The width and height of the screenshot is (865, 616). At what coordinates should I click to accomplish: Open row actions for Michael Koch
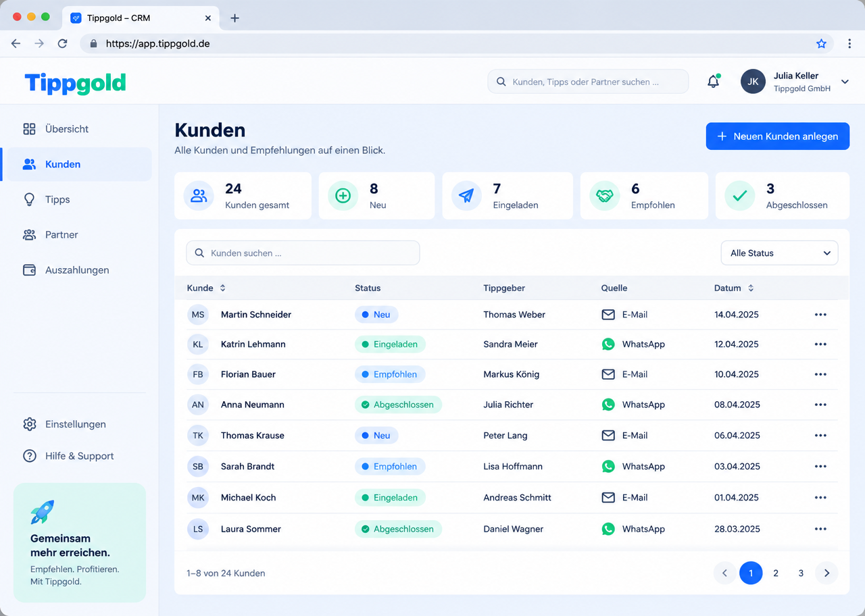pyautogui.click(x=820, y=498)
